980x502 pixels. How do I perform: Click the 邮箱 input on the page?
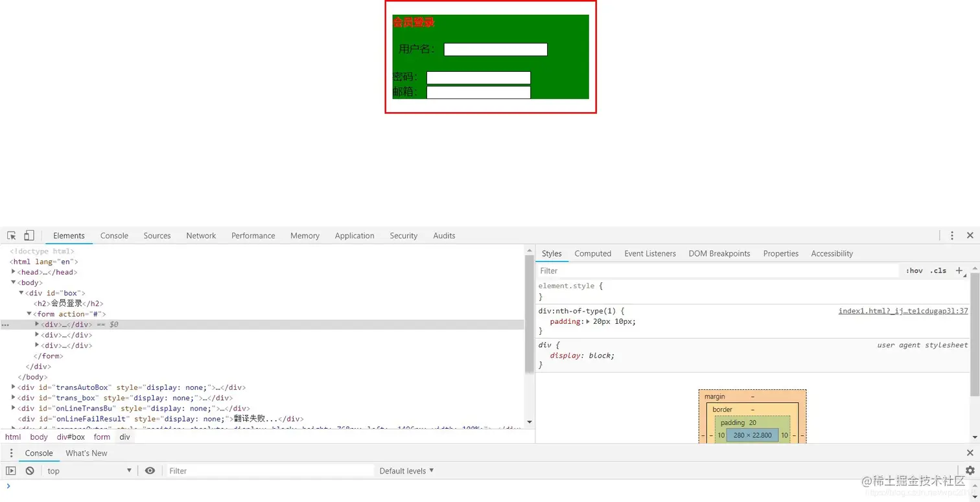(478, 92)
